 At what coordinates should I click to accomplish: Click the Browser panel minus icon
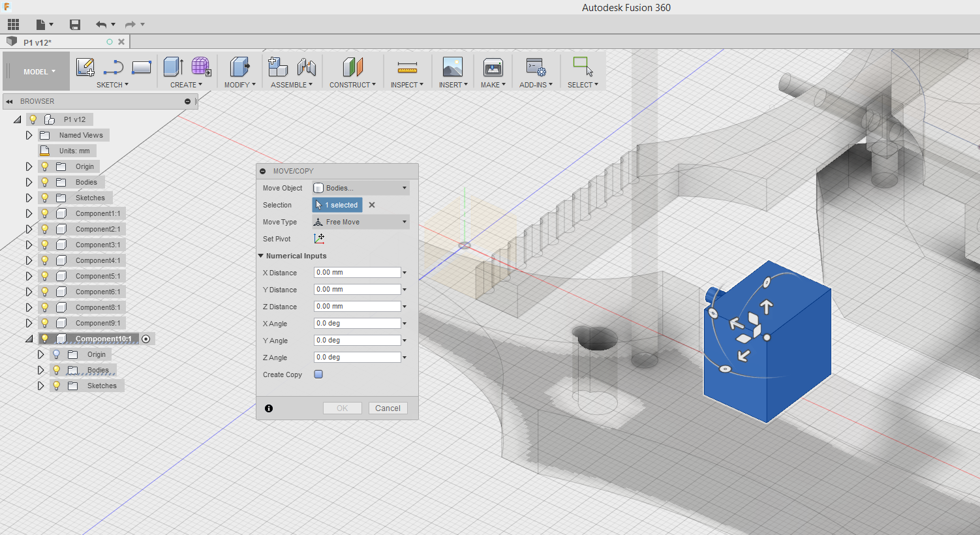point(187,102)
